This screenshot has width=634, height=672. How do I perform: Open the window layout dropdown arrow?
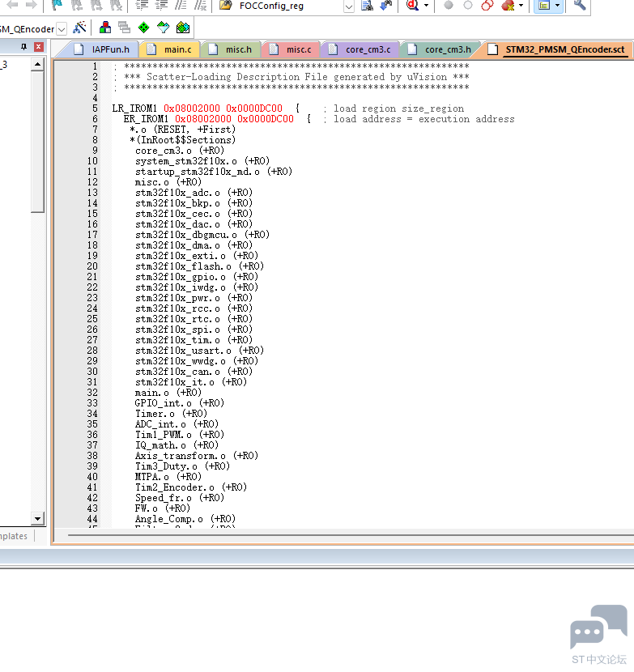coord(557,6)
